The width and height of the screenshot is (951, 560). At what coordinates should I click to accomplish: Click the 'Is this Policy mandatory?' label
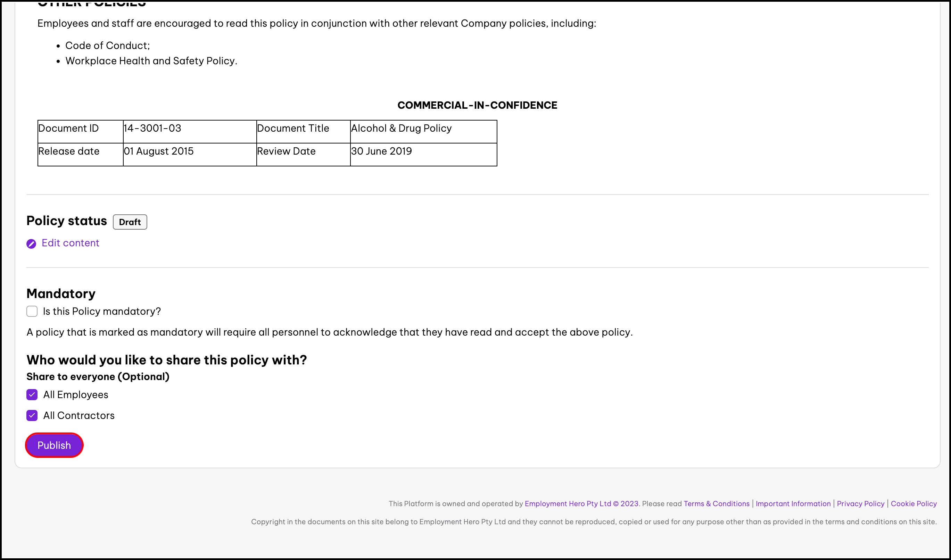coord(101,311)
